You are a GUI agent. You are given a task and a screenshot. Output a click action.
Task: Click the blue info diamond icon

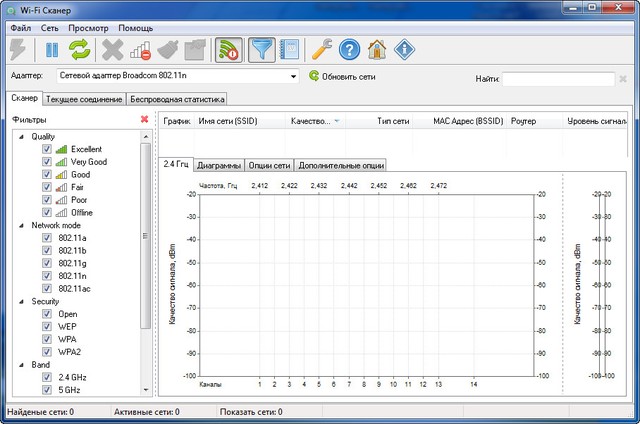click(x=405, y=49)
